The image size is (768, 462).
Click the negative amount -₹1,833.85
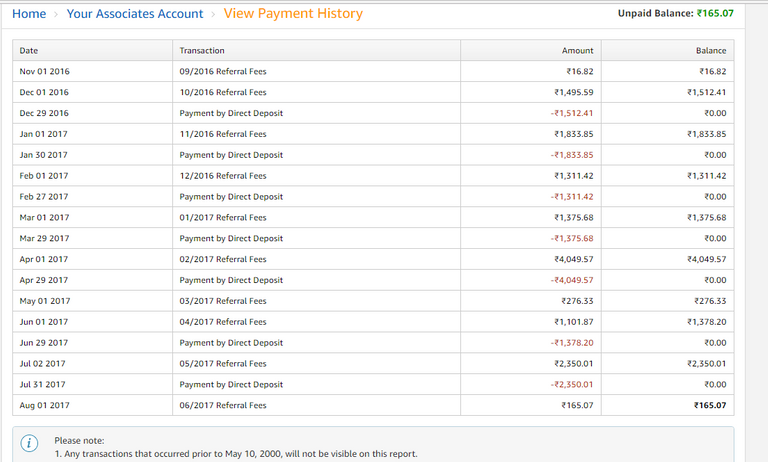pyautogui.click(x=572, y=155)
